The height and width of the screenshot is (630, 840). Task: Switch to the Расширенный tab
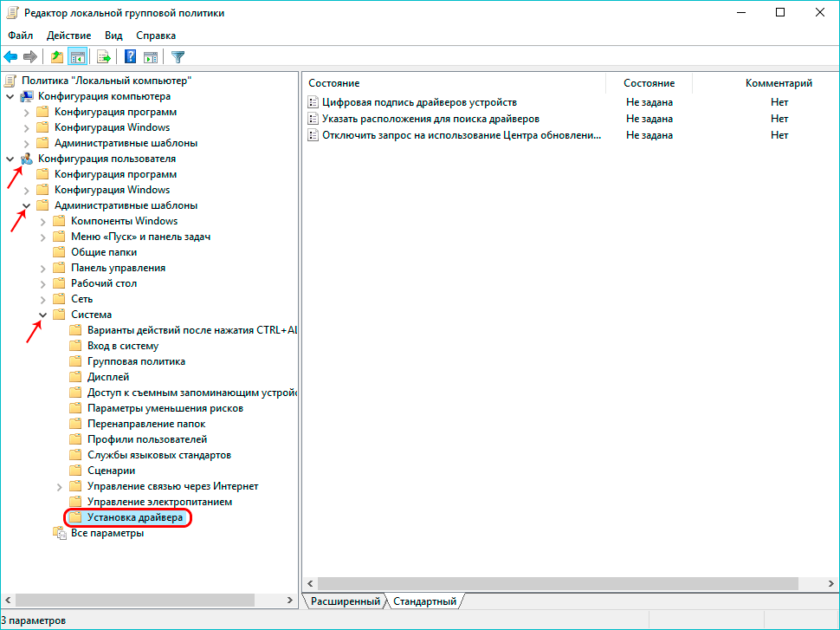coord(345,601)
